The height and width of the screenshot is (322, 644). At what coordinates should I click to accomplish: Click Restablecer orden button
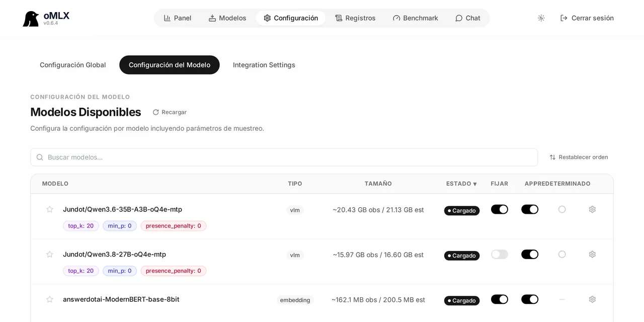579,157
